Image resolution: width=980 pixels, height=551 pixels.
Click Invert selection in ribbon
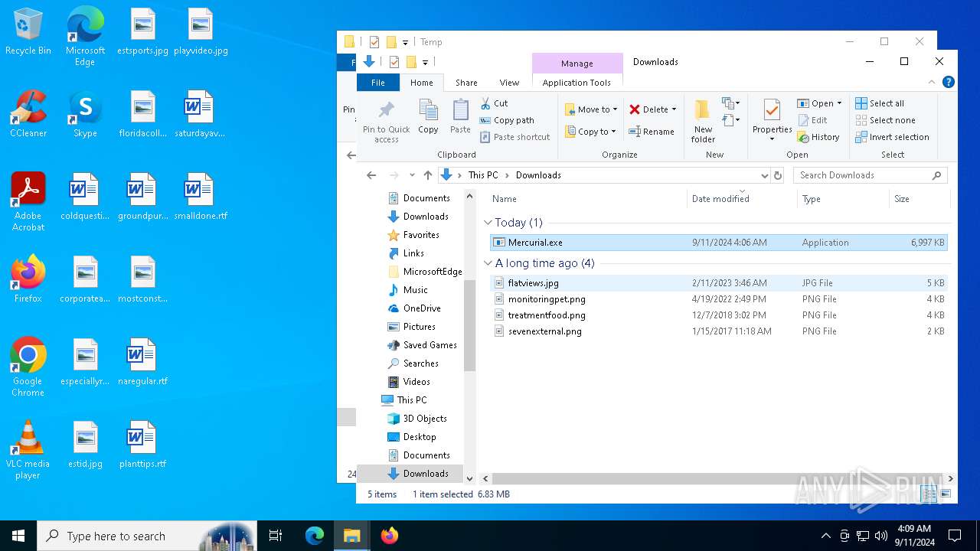coord(892,137)
